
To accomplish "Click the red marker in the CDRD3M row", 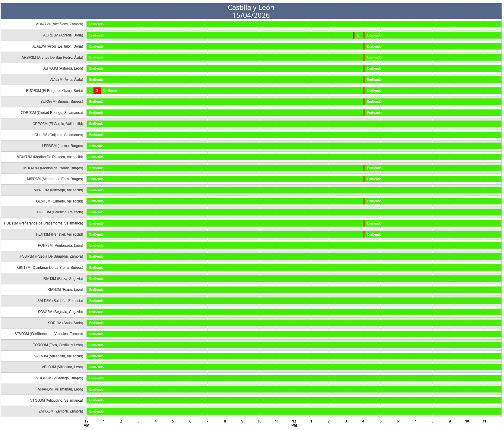I will 364,113.
